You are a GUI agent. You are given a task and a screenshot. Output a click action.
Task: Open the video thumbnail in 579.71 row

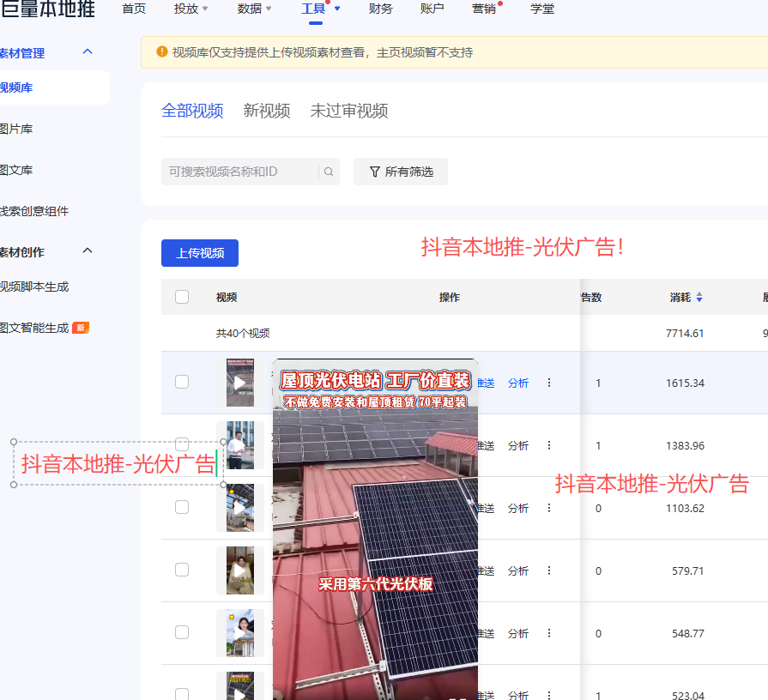pyautogui.click(x=240, y=570)
